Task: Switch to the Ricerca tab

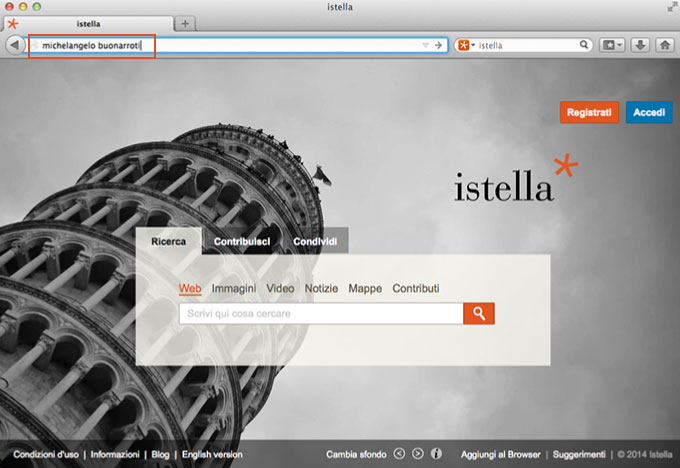Action: click(169, 241)
